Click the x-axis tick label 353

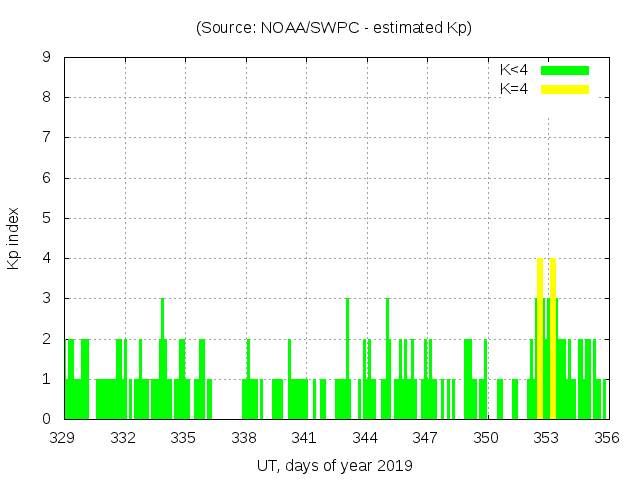click(546, 438)
